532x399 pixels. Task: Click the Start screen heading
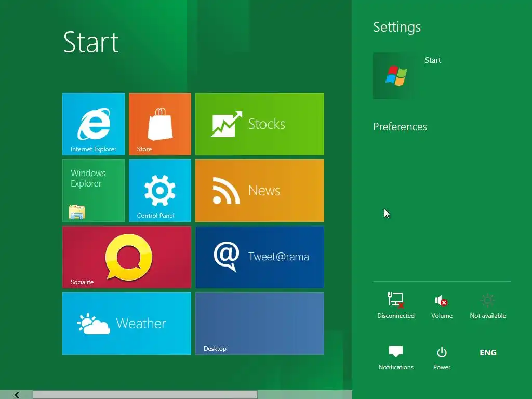91,43
